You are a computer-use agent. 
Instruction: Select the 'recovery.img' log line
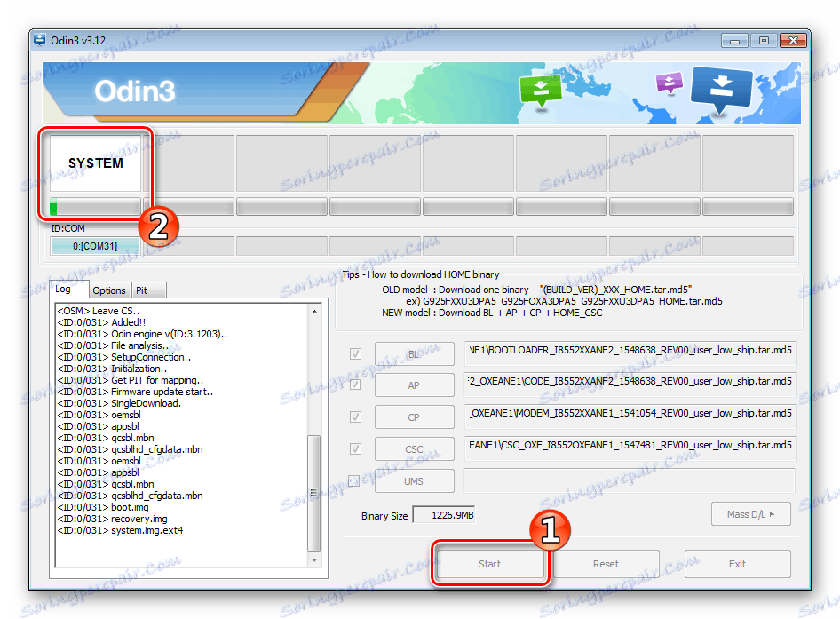[112, 519]
